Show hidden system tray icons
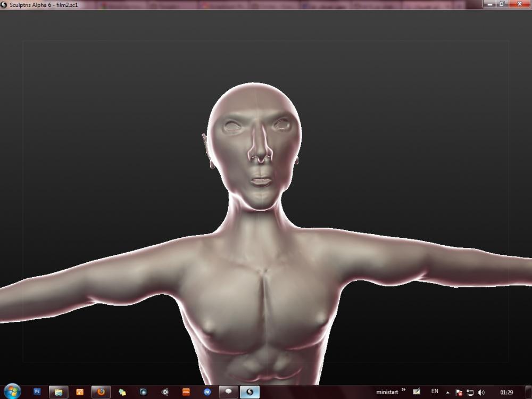This screenshot has width=532, height=399. (x=447, y=393)
